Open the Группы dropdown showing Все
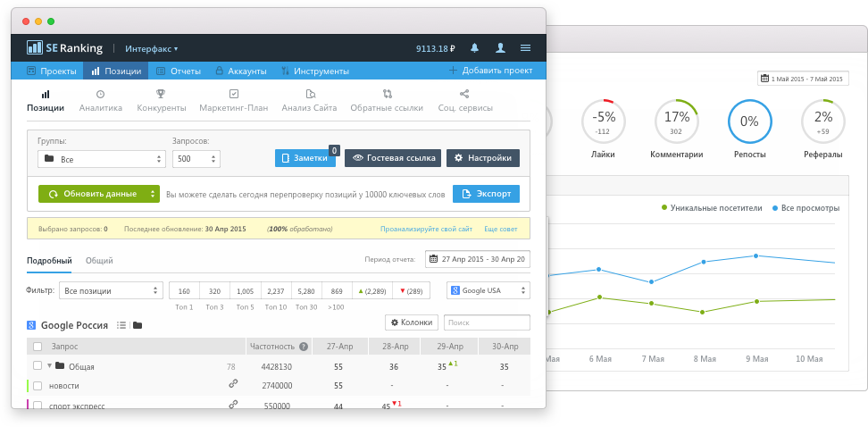Image resolution: width=868 pixels, height=427 pixels. pyautogui.click(x=102, y=159)
